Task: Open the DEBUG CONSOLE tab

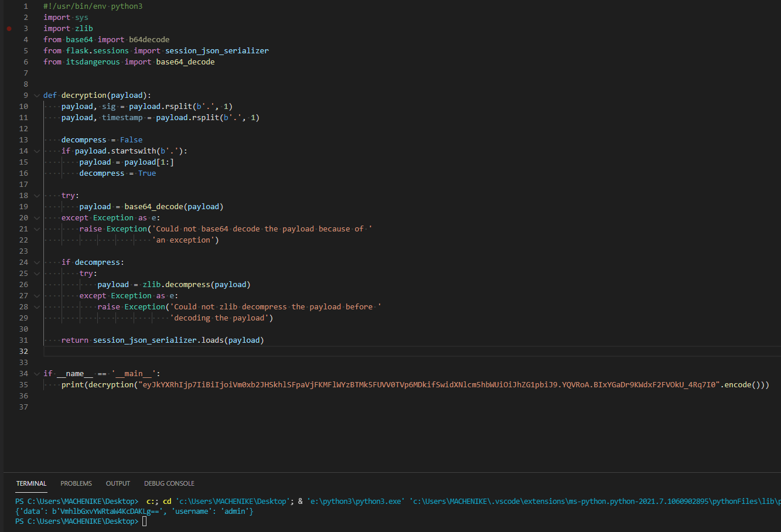Action: coord(169,483)
